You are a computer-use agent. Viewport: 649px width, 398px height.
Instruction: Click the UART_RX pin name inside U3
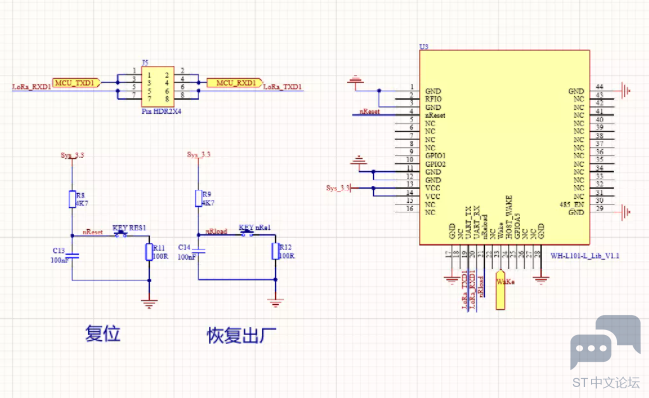click(x=477, y=223)
